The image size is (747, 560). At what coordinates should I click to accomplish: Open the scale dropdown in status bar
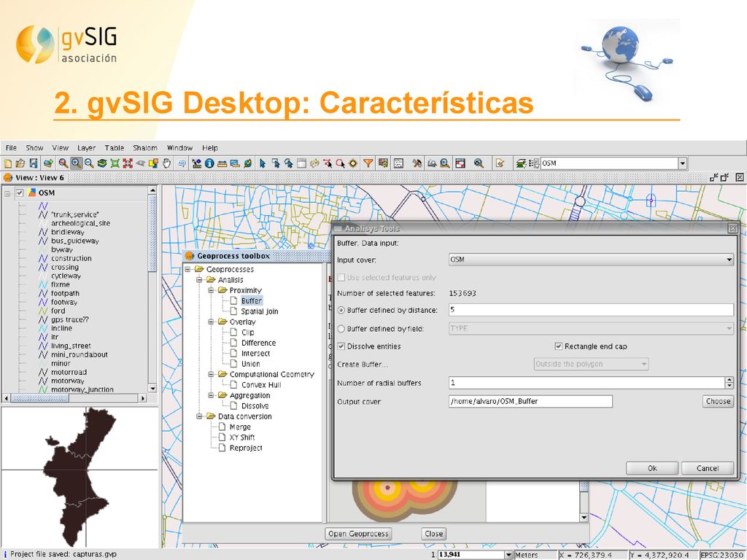tap(508, 555)
